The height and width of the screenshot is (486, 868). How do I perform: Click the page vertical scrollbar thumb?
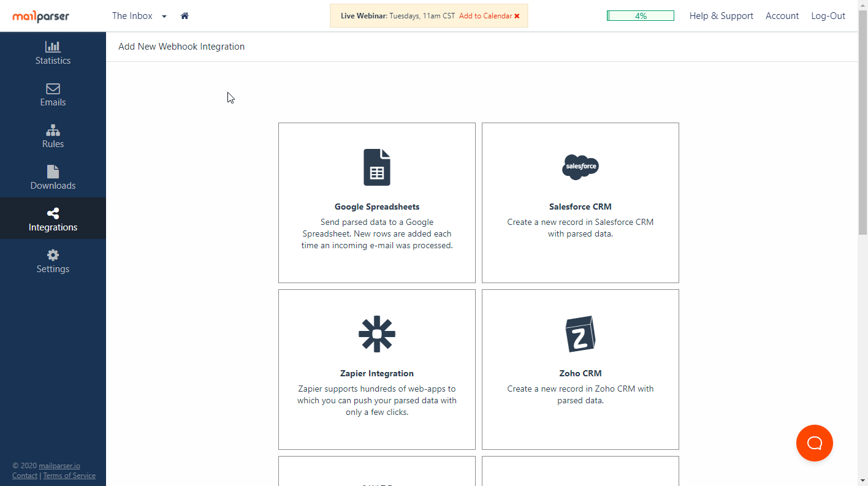(x=862, y=122)
